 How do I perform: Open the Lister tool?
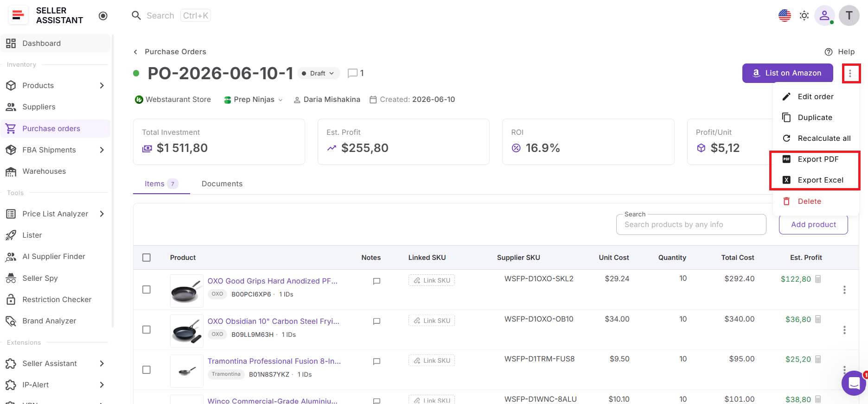point(56,235)
